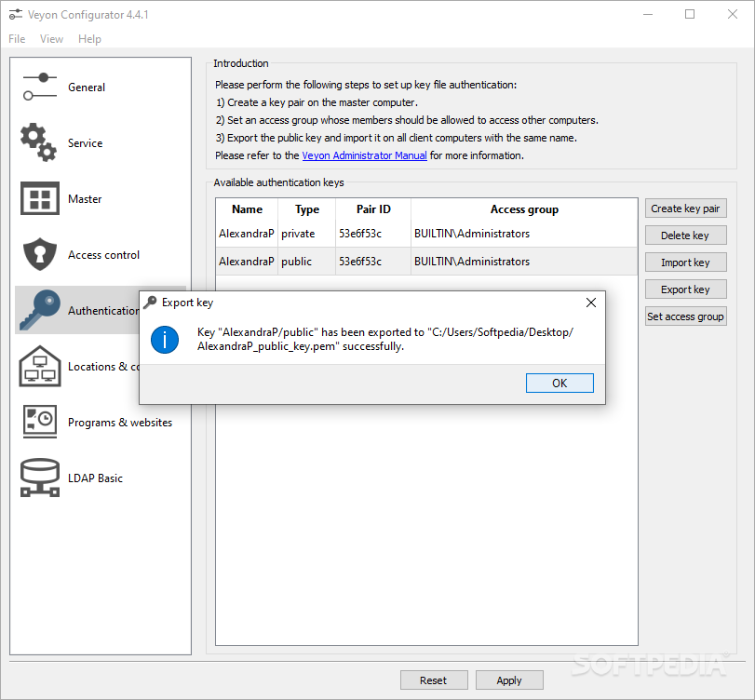Select the Access control shield icon
The height and width of the screenshot is (700, 755).
[40, 254]
